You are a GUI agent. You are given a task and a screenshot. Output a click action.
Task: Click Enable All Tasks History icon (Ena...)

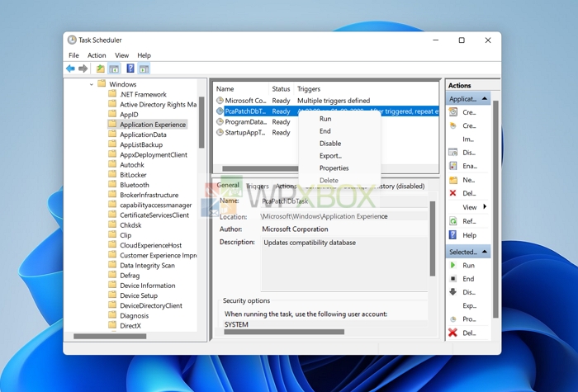point(453,166)
